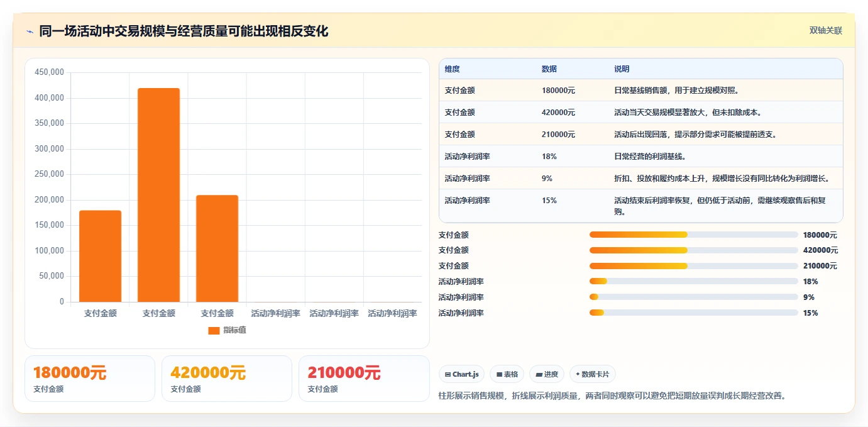
Task: Click the 450,000 y-axis label
Action: point(49,72)
